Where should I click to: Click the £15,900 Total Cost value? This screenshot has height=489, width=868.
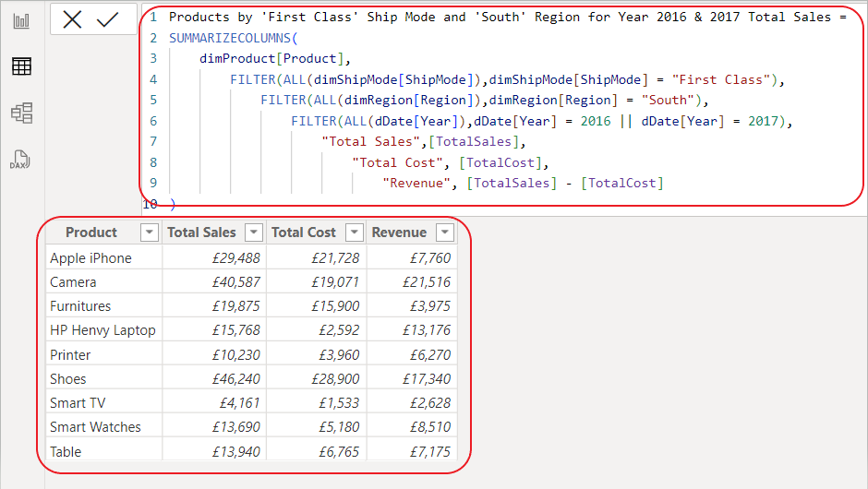[x=335, y=306]
